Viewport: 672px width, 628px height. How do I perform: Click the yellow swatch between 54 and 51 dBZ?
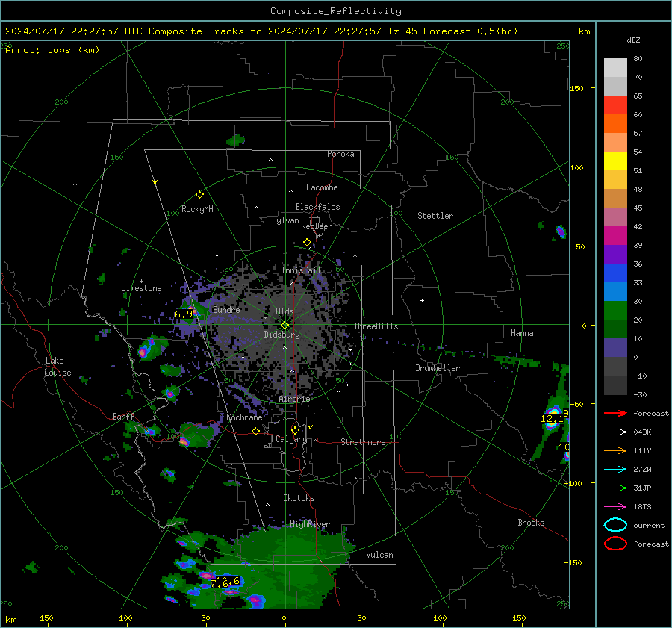click(615, 161)
